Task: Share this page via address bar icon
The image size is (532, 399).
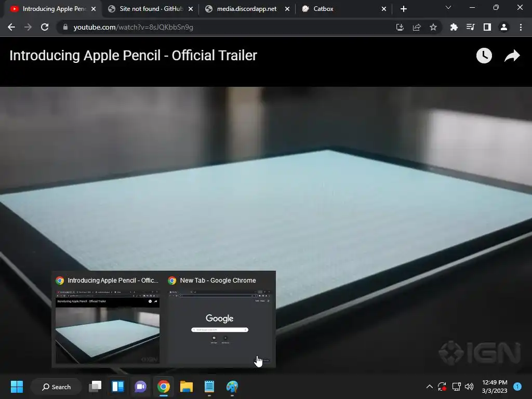Action: 417,27
